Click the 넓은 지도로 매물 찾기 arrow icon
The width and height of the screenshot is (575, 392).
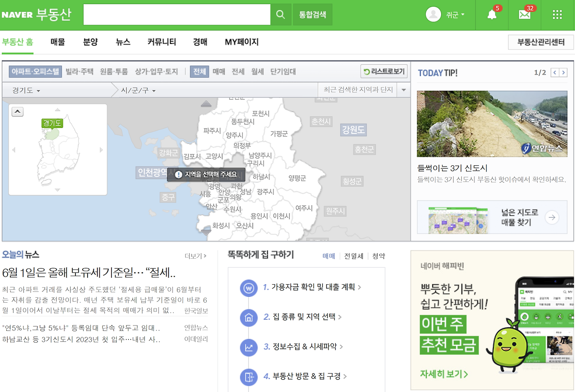[x=552, y=217]
